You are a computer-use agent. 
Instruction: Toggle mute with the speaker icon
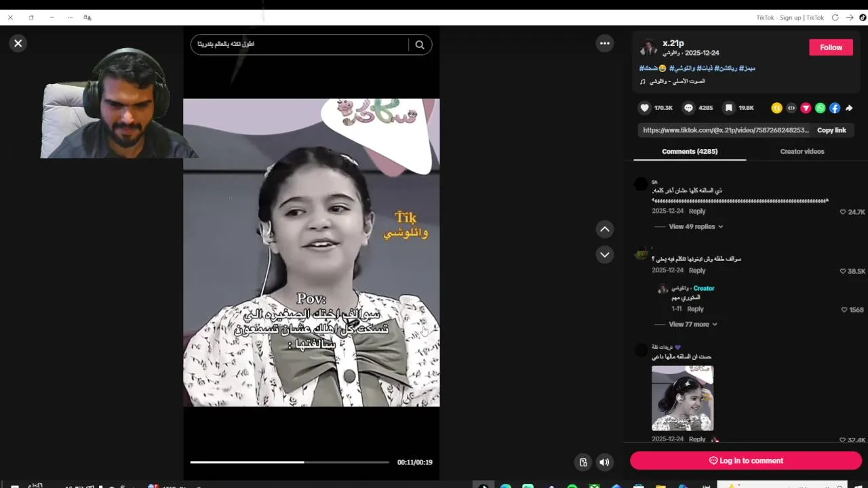coord(604,462)
